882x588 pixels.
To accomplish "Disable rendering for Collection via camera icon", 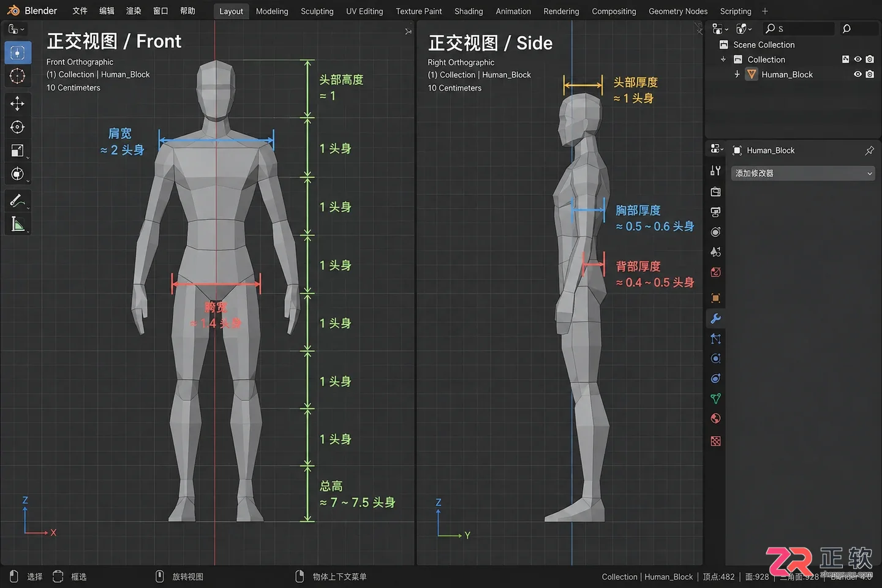I will [x=870, y=59].
